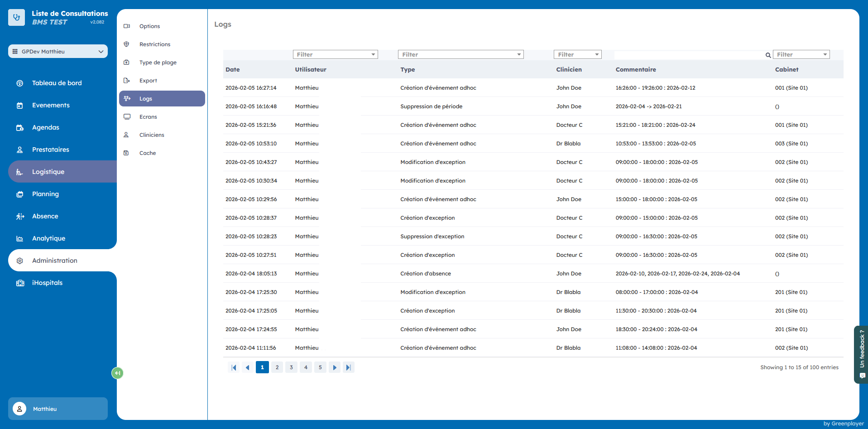Viewport: 868px width, 429px height.
Task: Open the Cliniciens submenu entry
Action: click(x=152, y=135)
